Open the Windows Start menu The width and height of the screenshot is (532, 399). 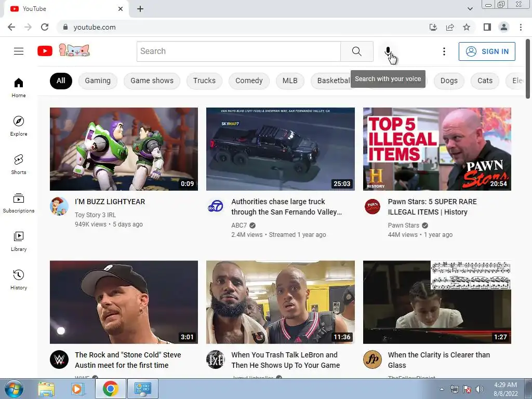[14, 389]
